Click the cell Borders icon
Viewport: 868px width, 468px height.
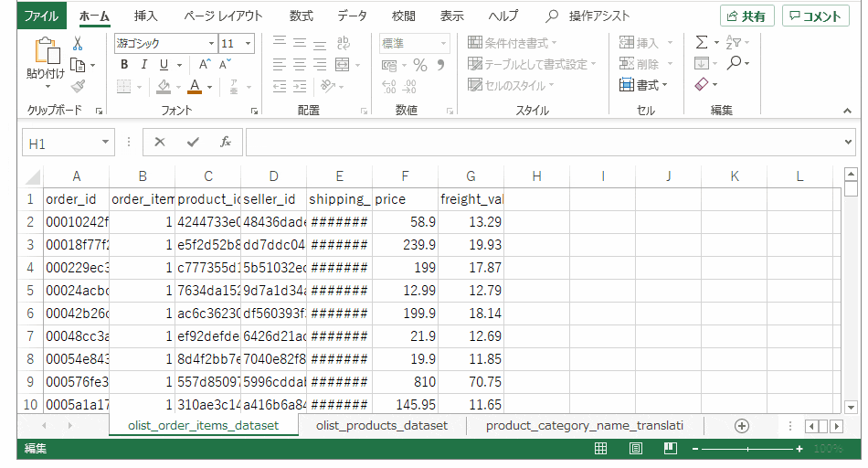(x=124, y=87)
